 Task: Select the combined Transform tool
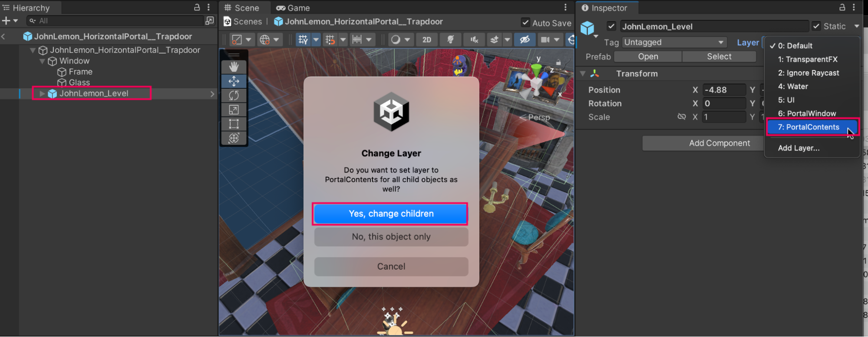click(234, 138)
